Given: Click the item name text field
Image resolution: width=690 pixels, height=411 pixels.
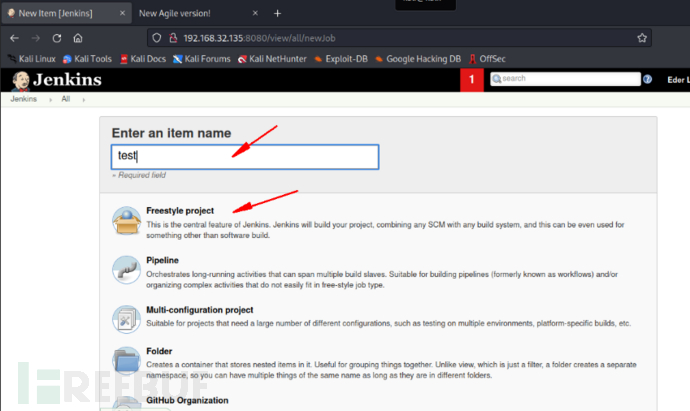Looking at the screenshot, I should point(245,157).
